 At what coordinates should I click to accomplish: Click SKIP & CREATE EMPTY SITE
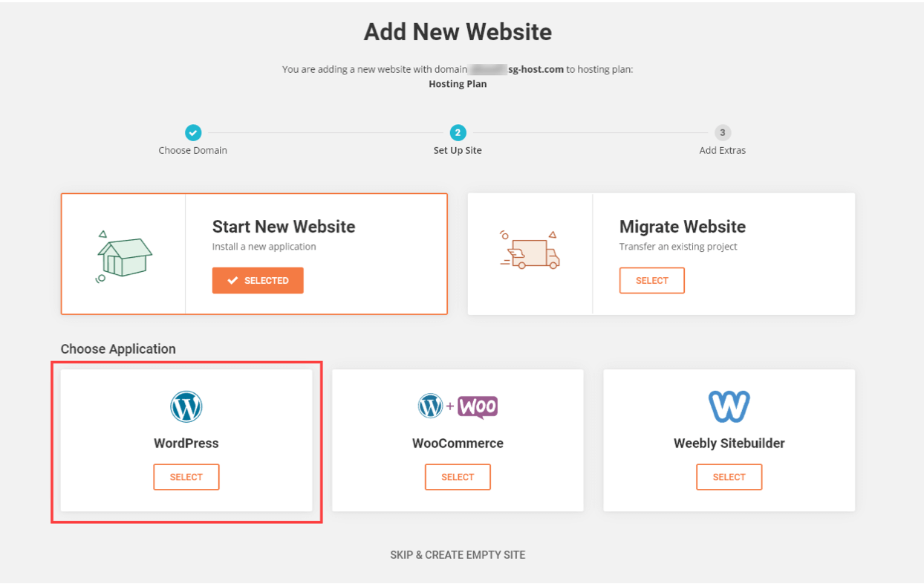(x=457, y=554)
